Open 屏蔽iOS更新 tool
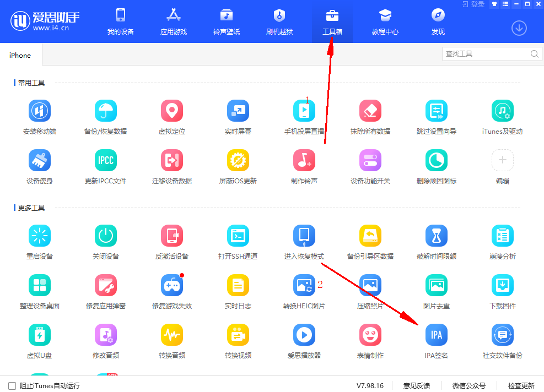 coord(238,160)
